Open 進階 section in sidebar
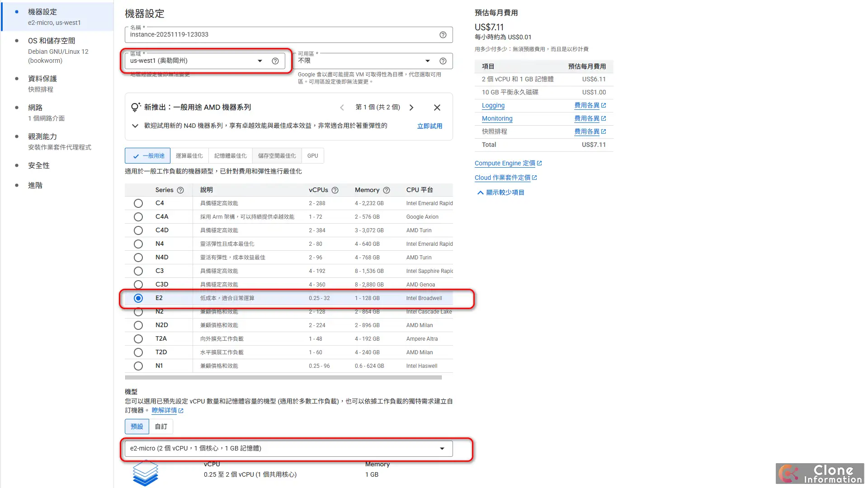868x488 pixels. click(x=58, y=185)
